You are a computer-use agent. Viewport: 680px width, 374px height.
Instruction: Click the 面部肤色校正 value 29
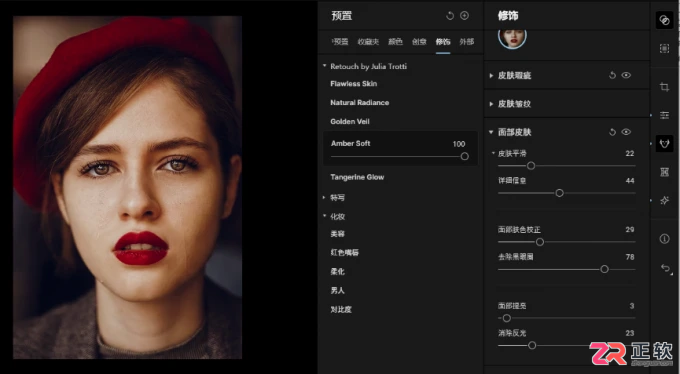click(630, 230)
